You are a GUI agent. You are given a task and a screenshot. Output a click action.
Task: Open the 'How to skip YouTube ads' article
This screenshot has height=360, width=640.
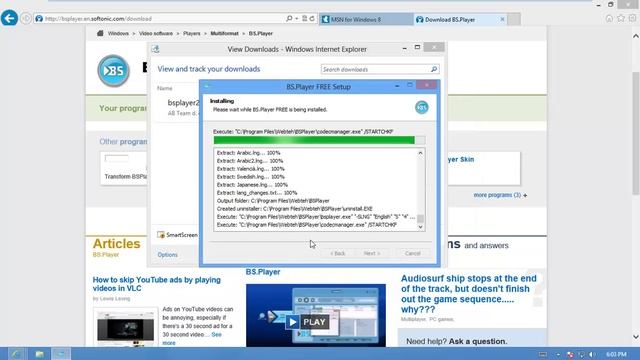pyautogui.click(x=157, y=284)
